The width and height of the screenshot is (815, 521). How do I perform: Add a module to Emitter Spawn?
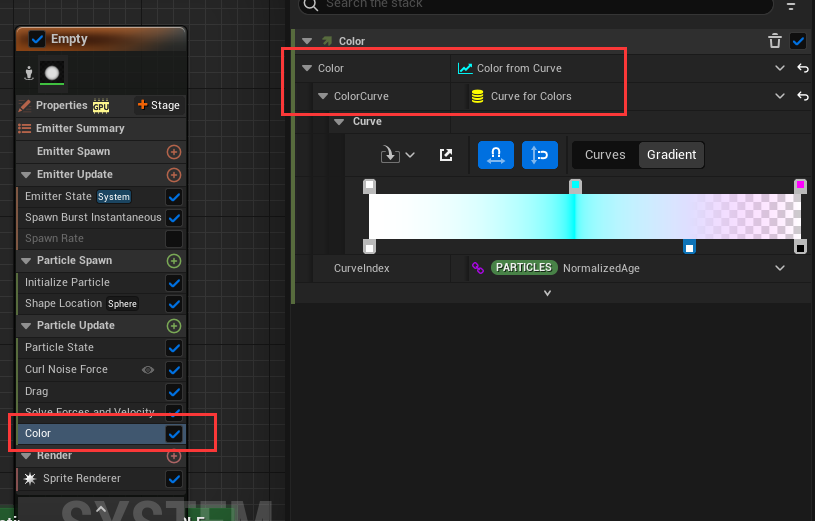(x=174, y=152)
